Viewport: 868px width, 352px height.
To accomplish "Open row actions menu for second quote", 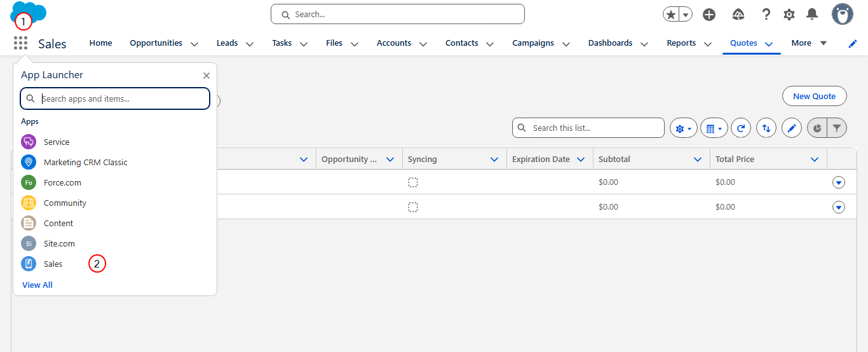I will tap(839, 207).
